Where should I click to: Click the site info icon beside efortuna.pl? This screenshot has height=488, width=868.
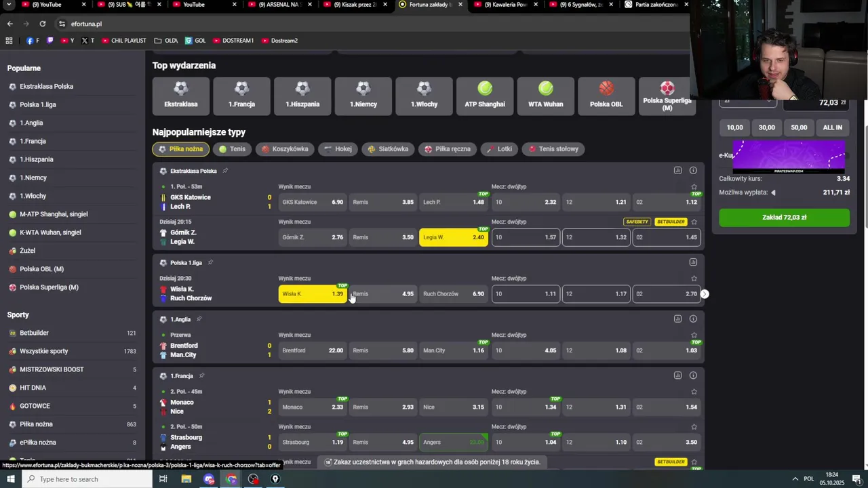point(62,24)
